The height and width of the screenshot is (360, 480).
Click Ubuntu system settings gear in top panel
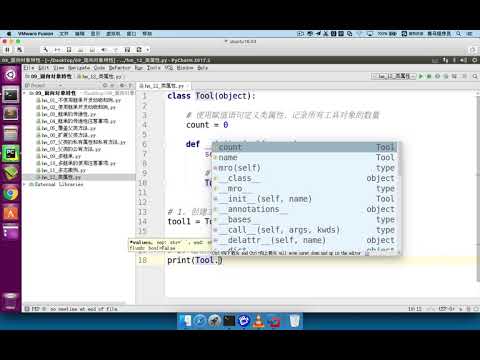[475, 60]
